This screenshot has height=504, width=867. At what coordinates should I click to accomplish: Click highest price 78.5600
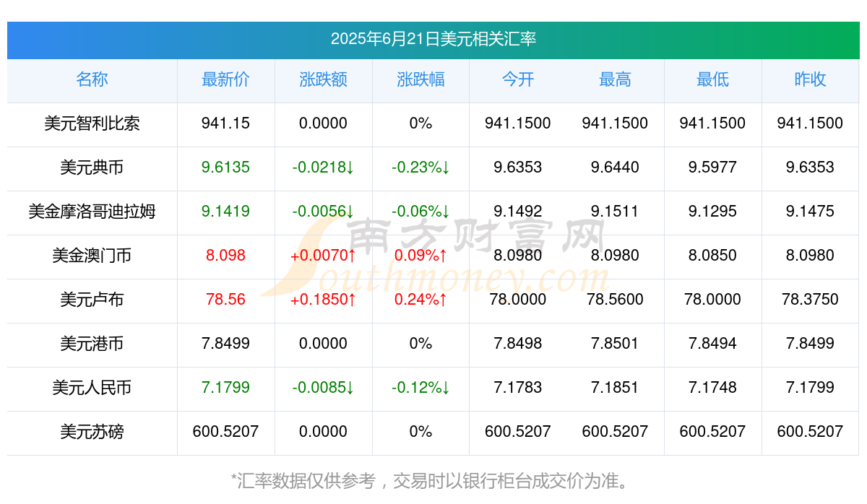pyautogui.click(x=615, y=300)
